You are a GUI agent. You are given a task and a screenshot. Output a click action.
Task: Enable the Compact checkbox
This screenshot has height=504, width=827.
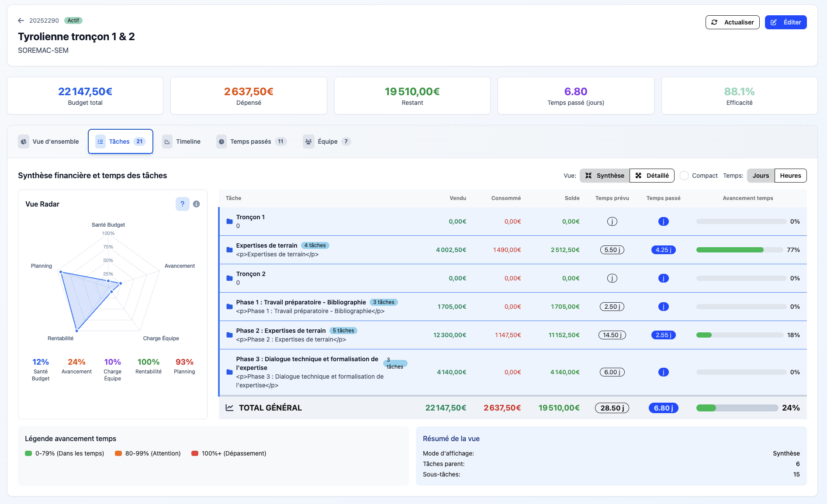[x=684, y=176]
